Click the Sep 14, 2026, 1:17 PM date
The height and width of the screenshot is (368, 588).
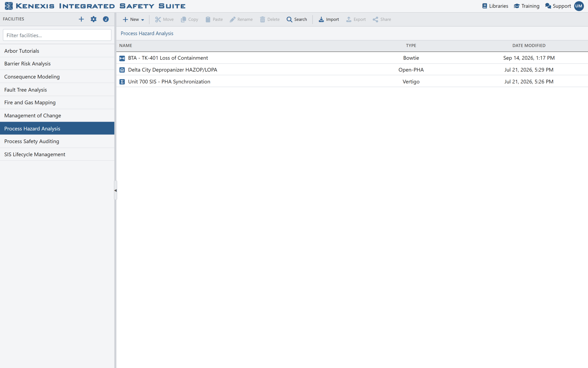(x=529, y=58)
